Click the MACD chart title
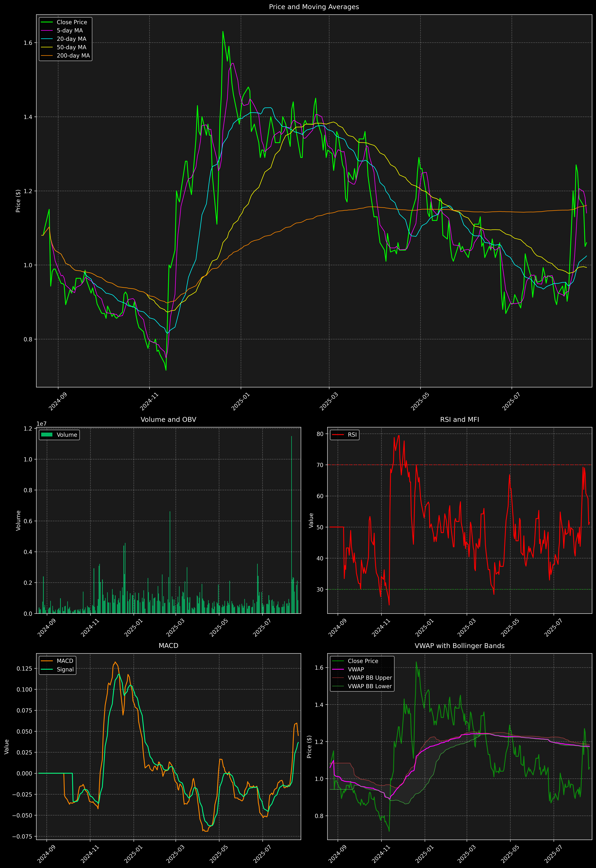 (x=168, y=646)
